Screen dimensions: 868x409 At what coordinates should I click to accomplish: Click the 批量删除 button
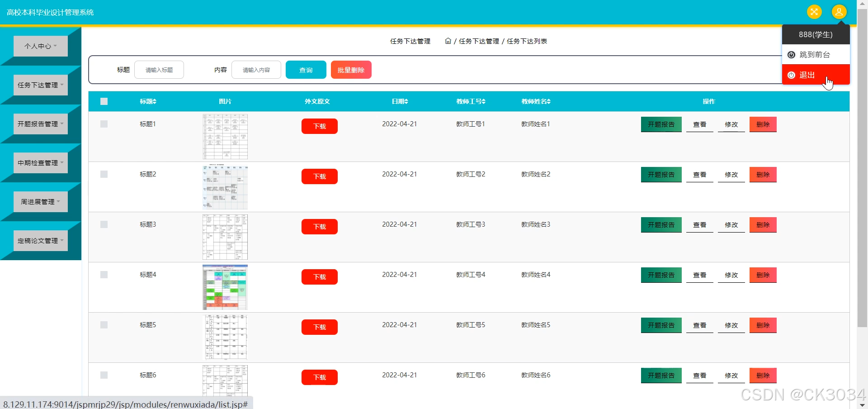351,70
